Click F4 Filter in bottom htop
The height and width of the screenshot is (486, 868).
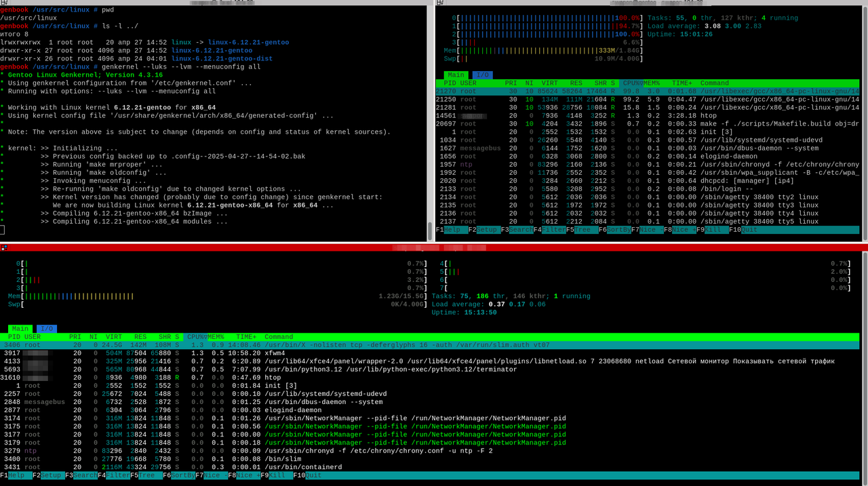tap(114, 475)
